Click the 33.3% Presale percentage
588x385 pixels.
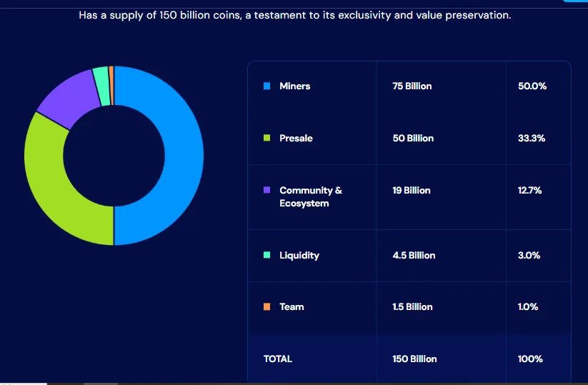[x=532, y=139]
